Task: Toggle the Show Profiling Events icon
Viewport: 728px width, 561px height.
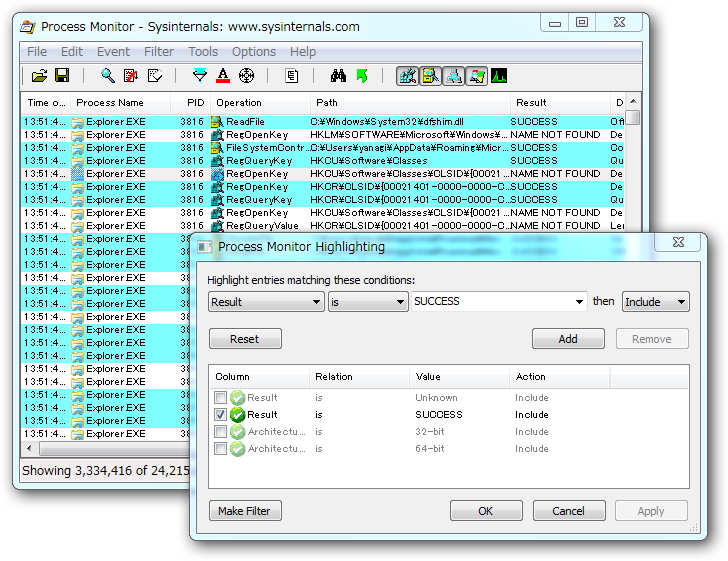Action: click(x=499, y=76)
